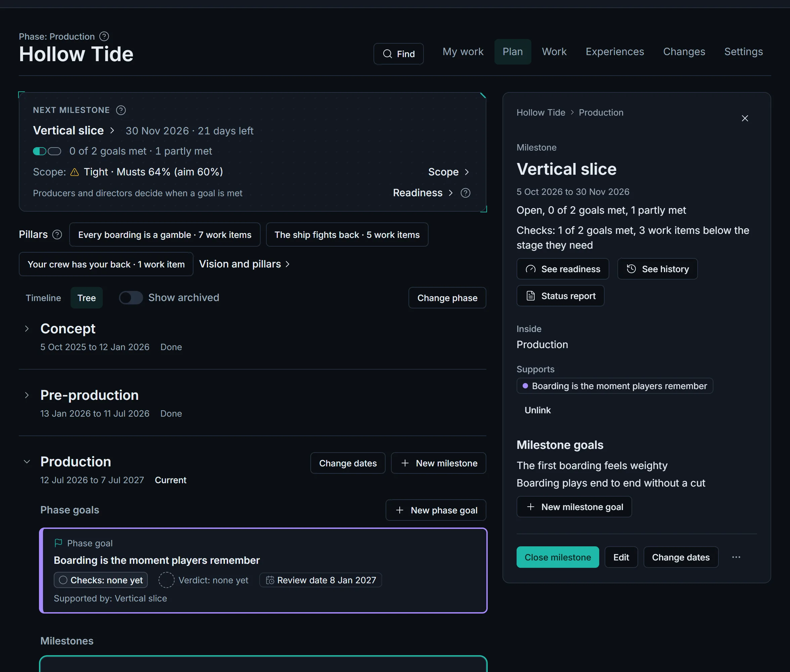This screenshot has height=672, width=790.
Task: Click the Review date 8 Jan 2027 chip
Action: tap(320, 580)
